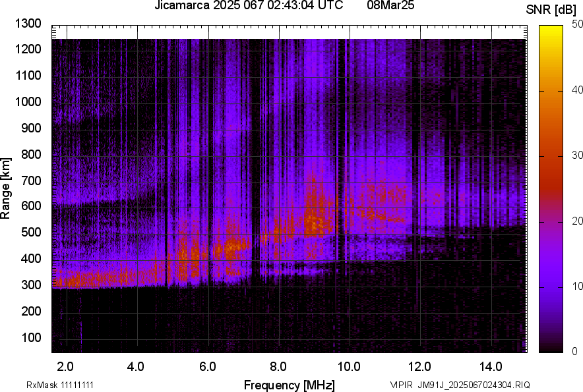Click frequency tick label '4.0'
Viewport: 583px width, 392px height.
click(136, 367)
